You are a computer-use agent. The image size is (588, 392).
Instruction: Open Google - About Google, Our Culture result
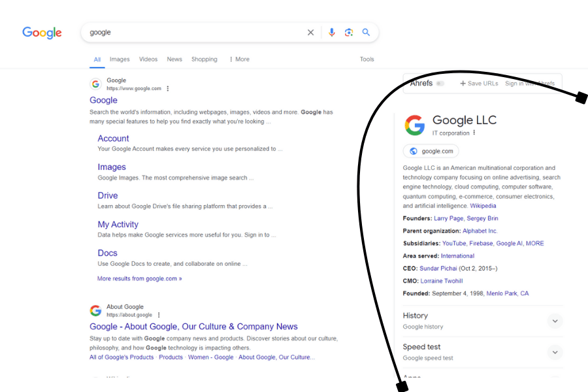tap(193, 327)
